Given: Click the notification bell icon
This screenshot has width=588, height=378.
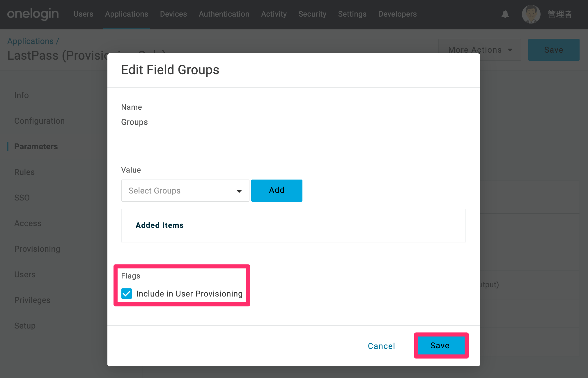Looking at the screenshot, I should 505,14.
